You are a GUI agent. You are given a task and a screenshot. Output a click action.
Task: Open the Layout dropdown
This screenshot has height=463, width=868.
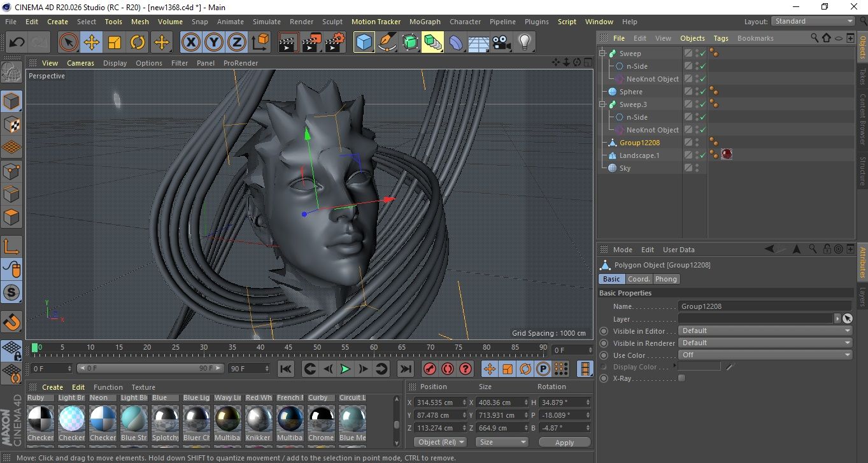[x=813, y=21]
